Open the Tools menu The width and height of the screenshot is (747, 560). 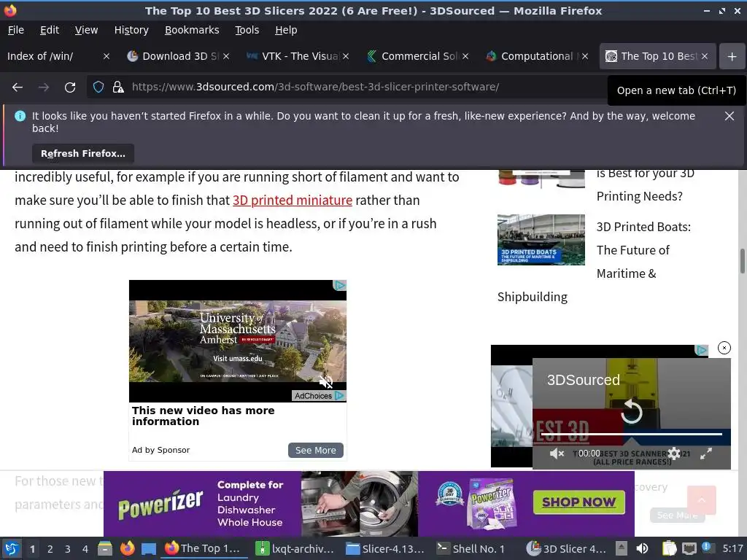coord(247,30)
